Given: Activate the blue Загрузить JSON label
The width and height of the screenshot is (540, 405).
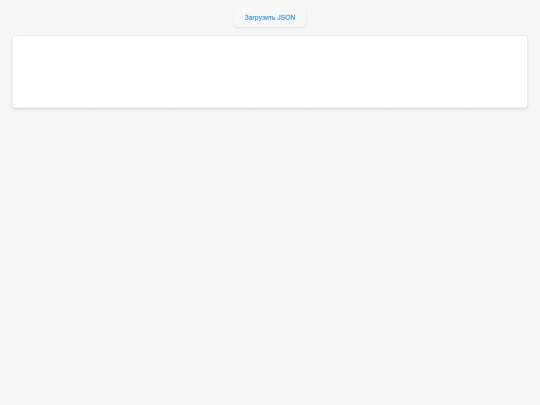Looking at the screenshot, I should click(x=270, y=18).
